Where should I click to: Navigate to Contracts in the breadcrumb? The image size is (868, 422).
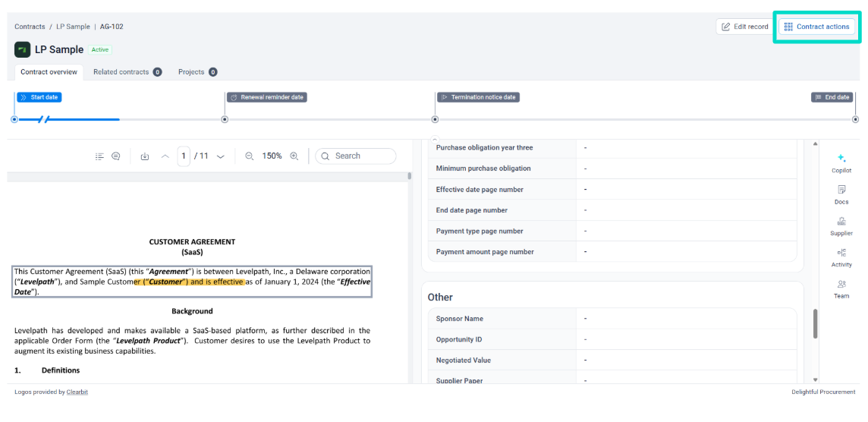(30, 27)
